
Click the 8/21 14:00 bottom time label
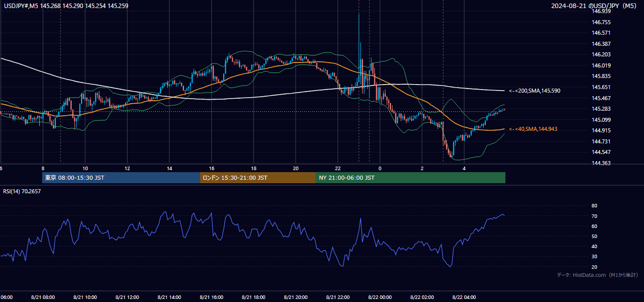pos(169,297)
